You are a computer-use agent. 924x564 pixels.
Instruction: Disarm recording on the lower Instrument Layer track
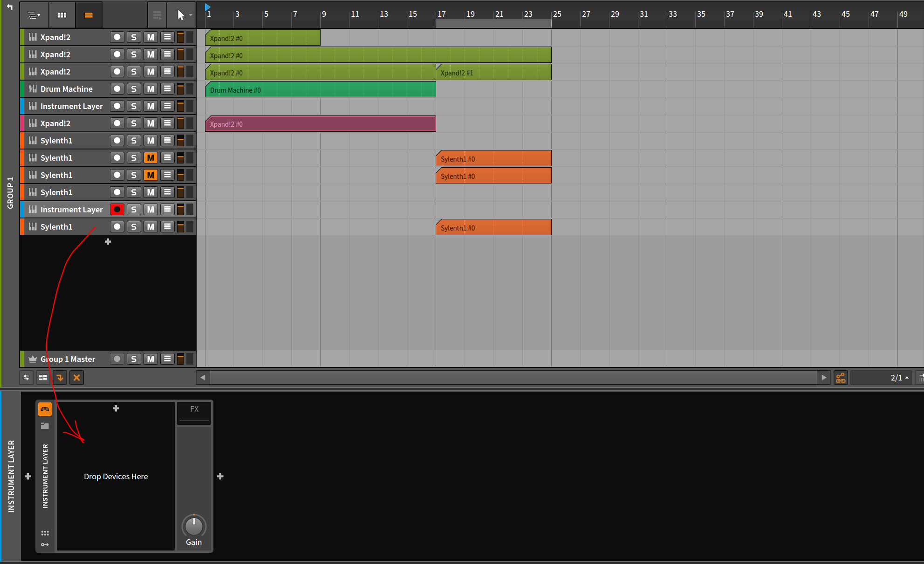(117, 210)
